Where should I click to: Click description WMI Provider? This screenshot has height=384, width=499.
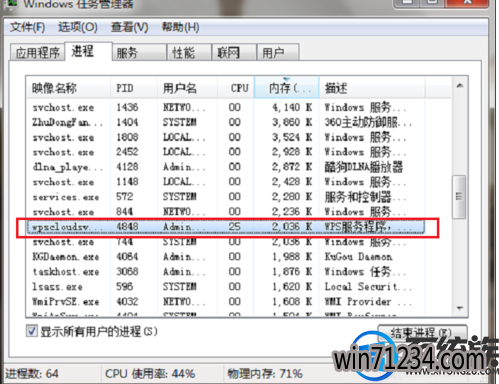(x=368, y=302)
